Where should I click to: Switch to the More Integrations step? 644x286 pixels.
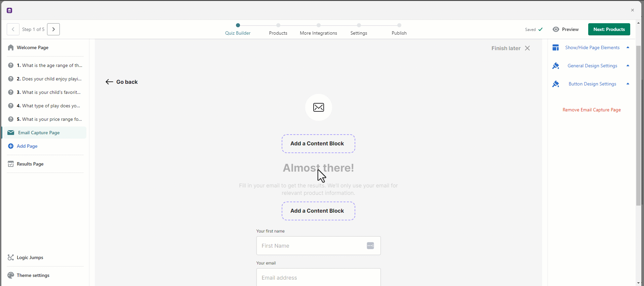pyautogui.click(x=319, y=33)
